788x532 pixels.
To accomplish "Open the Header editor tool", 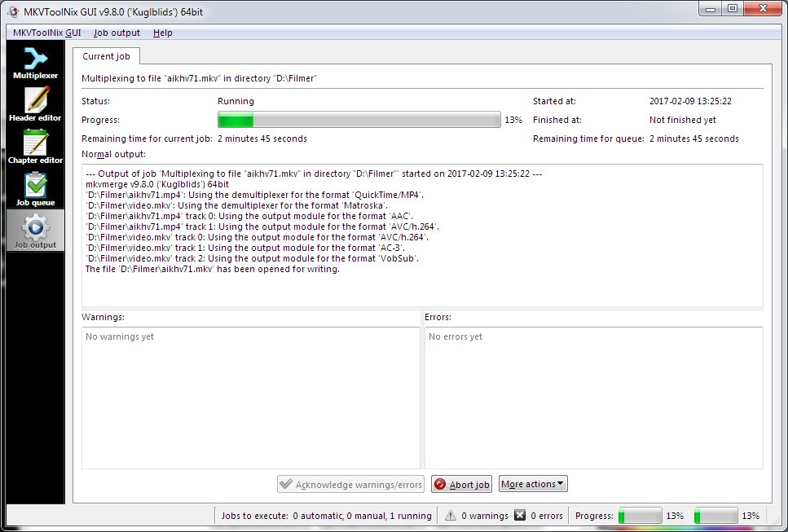I will pyautogui.click(x=35, y=104).
